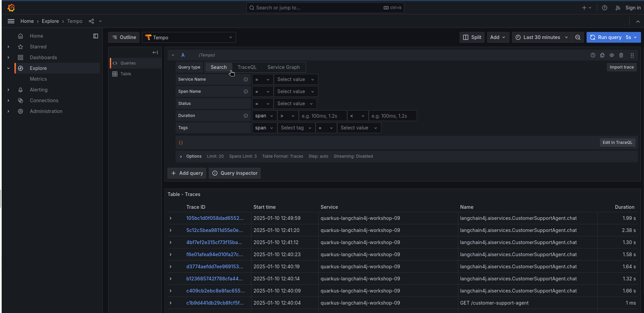Toggle query A visibility eye icon
Screen dimensions: 644x313
(612, 55)
